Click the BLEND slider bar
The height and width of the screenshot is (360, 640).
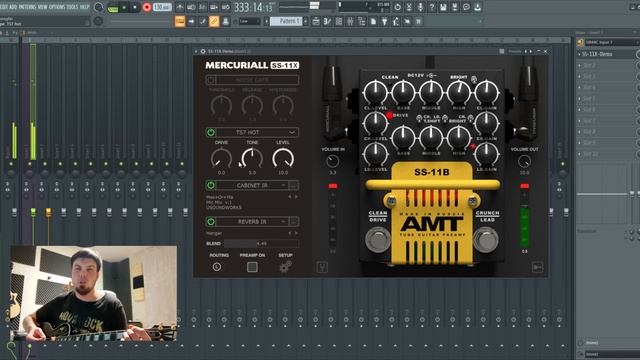[261, 244]
